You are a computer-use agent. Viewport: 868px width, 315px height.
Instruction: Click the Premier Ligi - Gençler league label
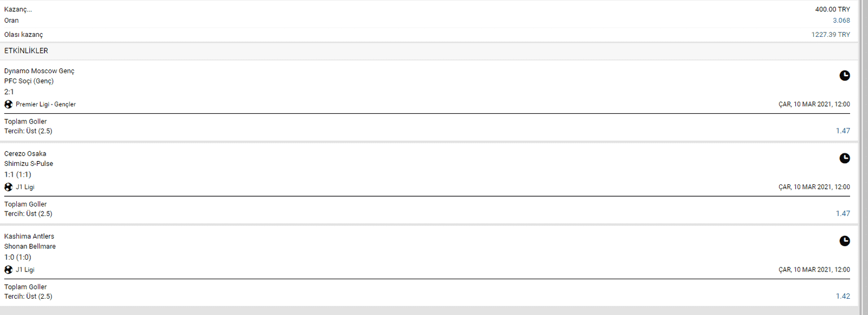(x=46, y=104)
